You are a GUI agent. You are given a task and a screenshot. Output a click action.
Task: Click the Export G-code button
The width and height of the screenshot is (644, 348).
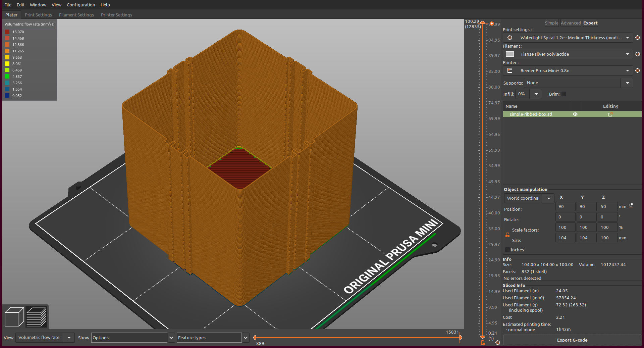(572, 340)
